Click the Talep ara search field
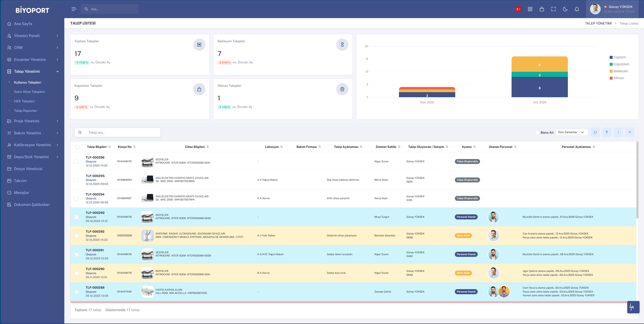Screen dimensions: 644x324 123,132
